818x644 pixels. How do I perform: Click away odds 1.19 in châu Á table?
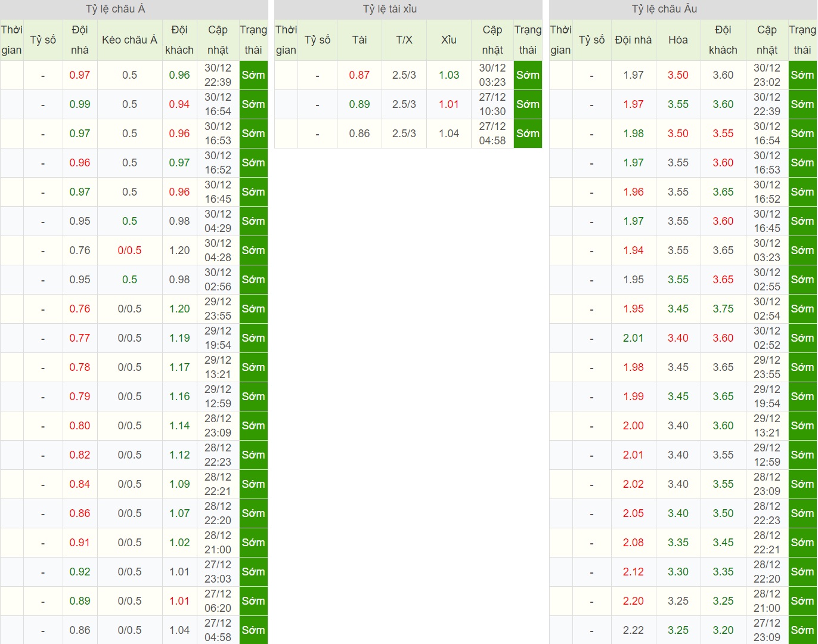click(x=179, y=338)
